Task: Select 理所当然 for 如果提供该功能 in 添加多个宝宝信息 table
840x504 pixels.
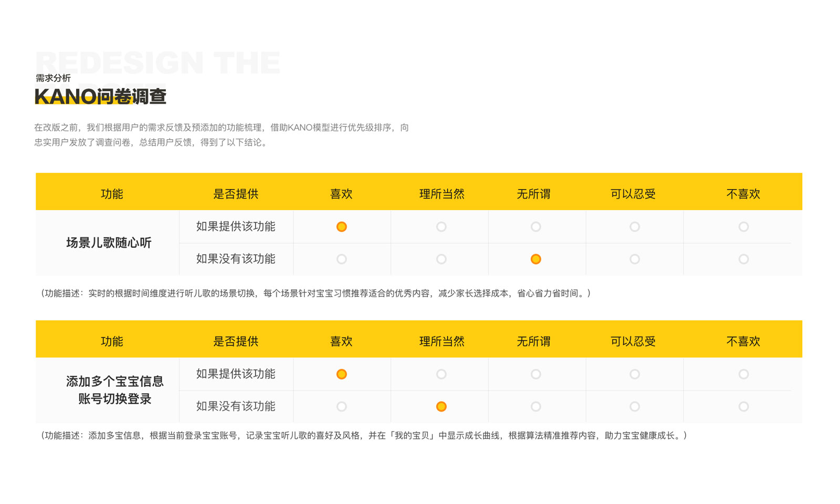Action: [x=441, y=374]
